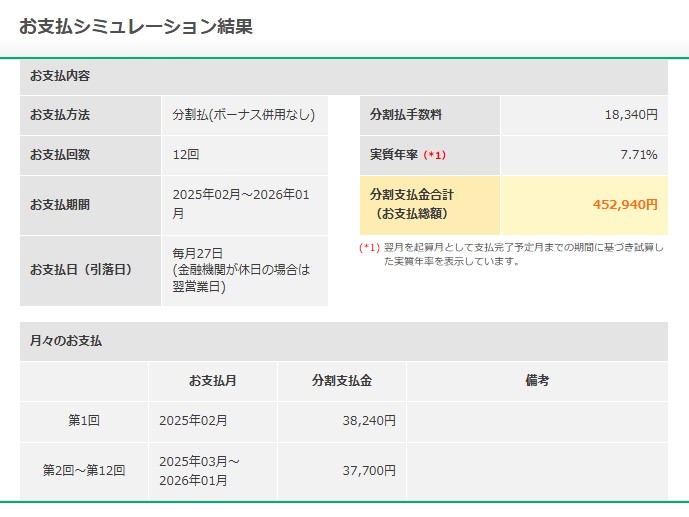
Task: Select the 第2回～第12回 row label
Action: coord(84,470)
